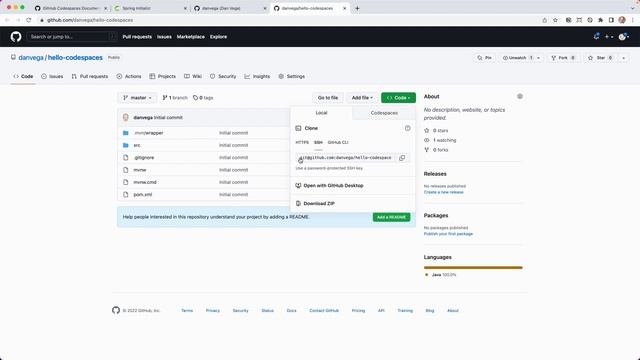
Task: Edit About section via gear icon
Action: pos(520,96)
